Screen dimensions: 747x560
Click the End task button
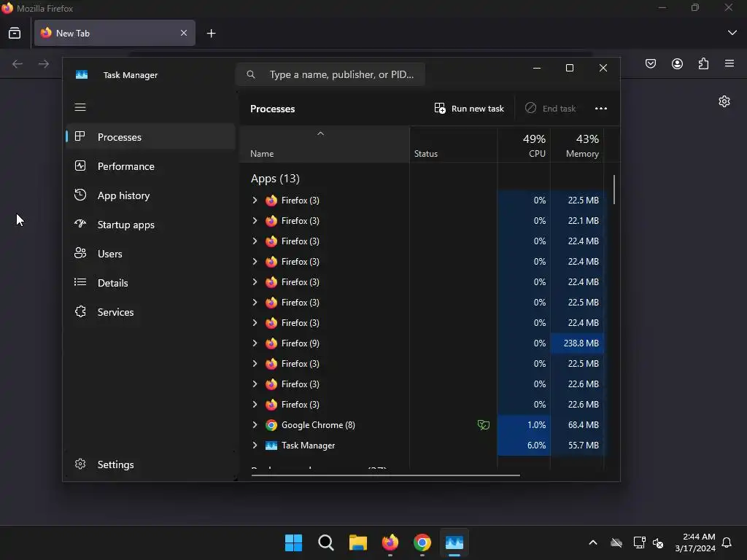[x=551, y=109]
